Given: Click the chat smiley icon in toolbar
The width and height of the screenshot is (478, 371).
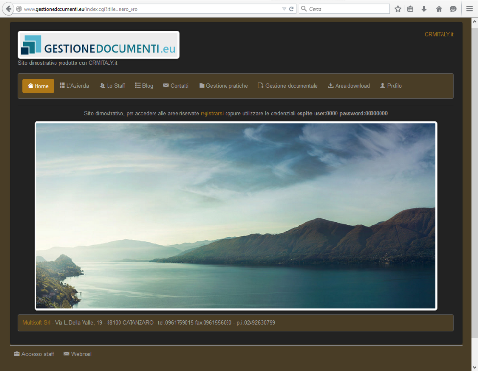Looking at the screenshot, I should pyautogui.click(x=453, y=9).
